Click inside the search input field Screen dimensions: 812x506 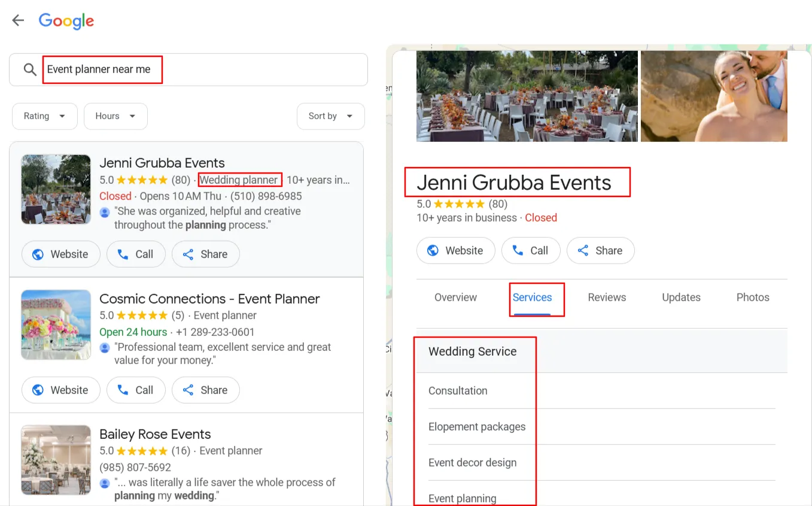[102, 69]
